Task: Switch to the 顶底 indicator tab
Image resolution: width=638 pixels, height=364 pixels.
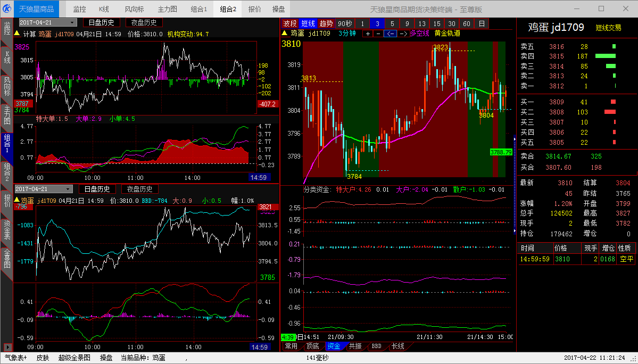Action: (x=312, y=346)
